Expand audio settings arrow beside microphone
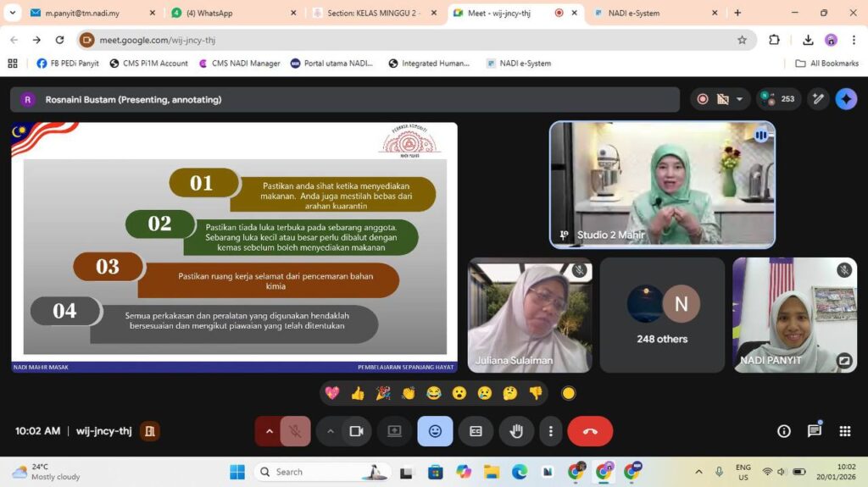Image resolution: width=868 pixels, height=487 pixels. pyautogui.click(x=269, y=431)
